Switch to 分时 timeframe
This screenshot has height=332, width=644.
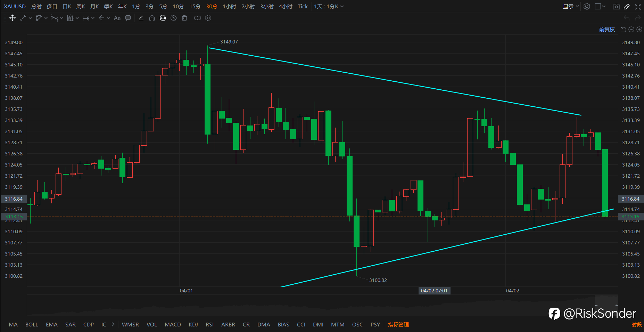point(36,7)
